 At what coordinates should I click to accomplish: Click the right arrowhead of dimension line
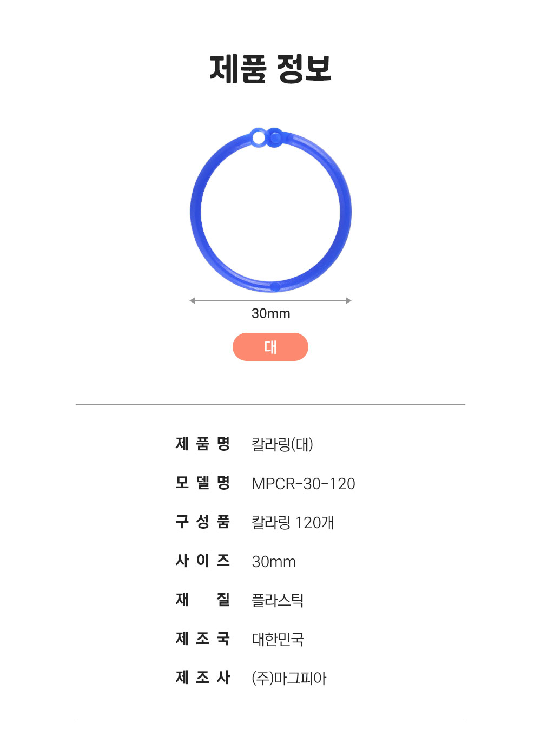pos(349,300)
